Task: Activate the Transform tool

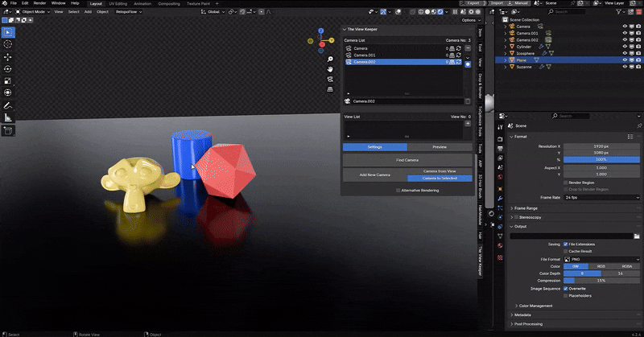Action: click(8, 92)
